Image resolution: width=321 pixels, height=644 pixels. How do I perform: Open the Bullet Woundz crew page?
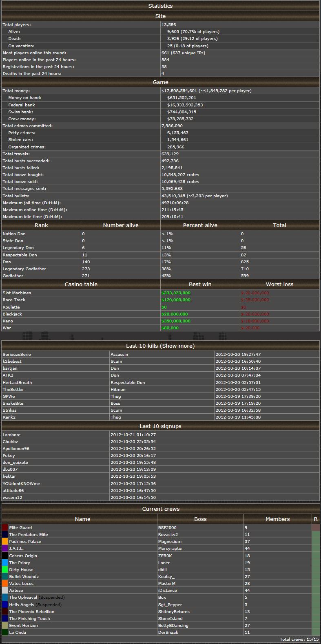[24, 576]
